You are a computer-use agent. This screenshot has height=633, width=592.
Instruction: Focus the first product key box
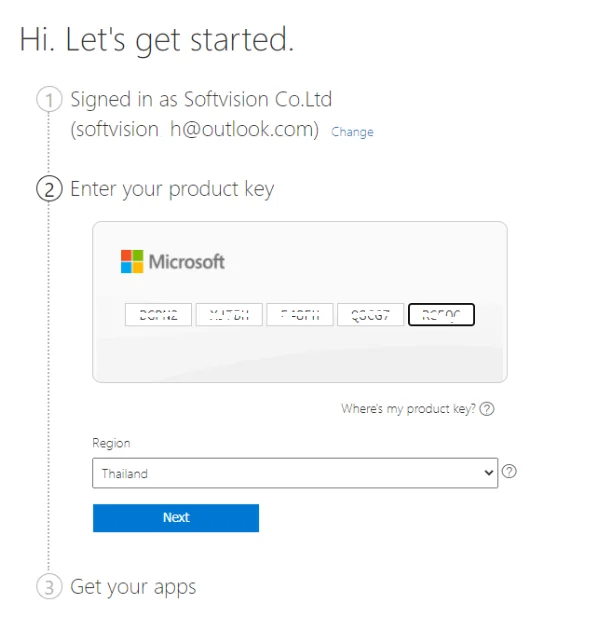158,314
